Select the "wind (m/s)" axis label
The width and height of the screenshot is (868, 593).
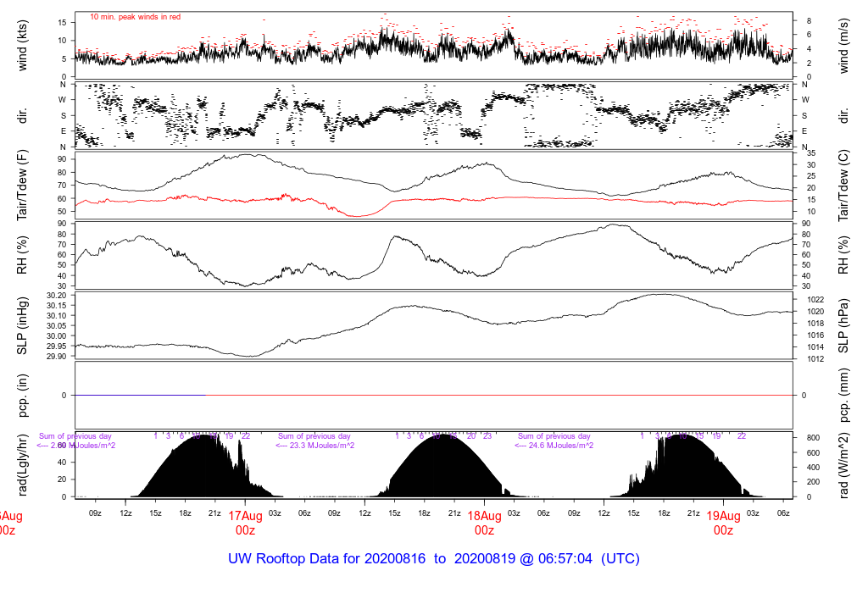pyautogui.click(x=843, y=46)
